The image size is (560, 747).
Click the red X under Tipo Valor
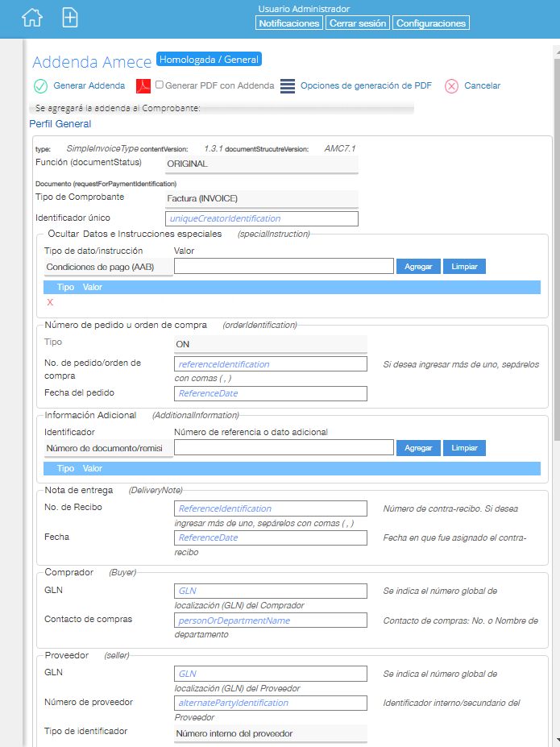pos(50,302)
